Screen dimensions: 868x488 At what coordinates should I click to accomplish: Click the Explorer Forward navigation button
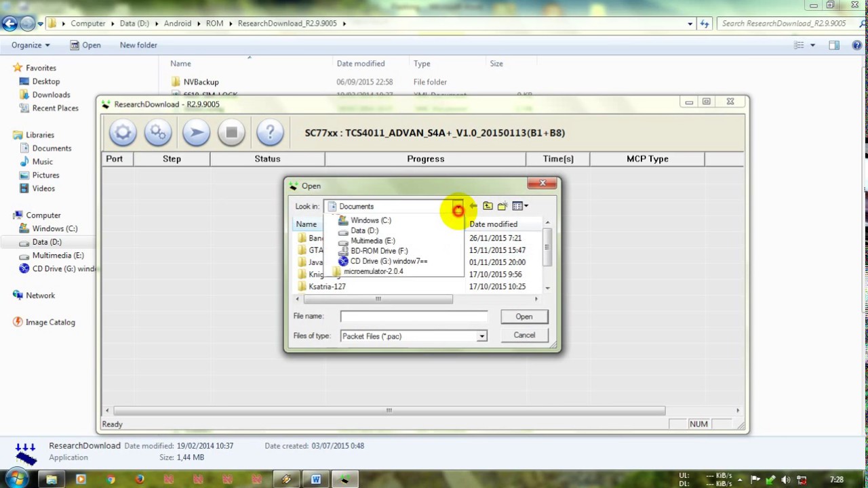pos(27,23)
